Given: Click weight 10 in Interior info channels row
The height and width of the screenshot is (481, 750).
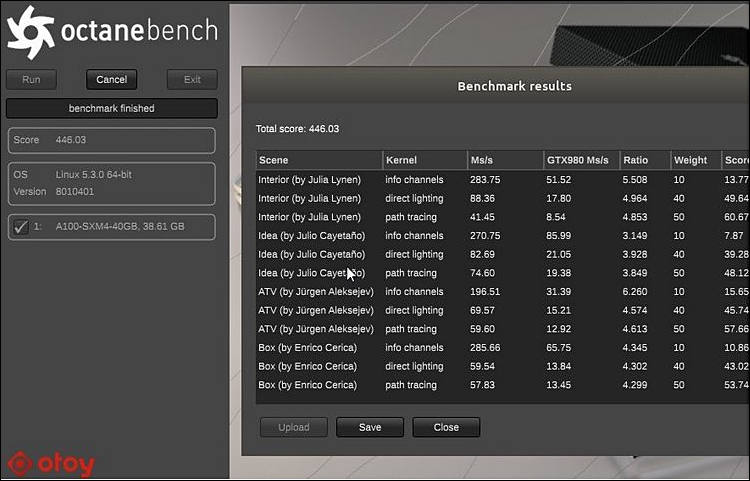Looking at the screenshot, I should 679,180.
